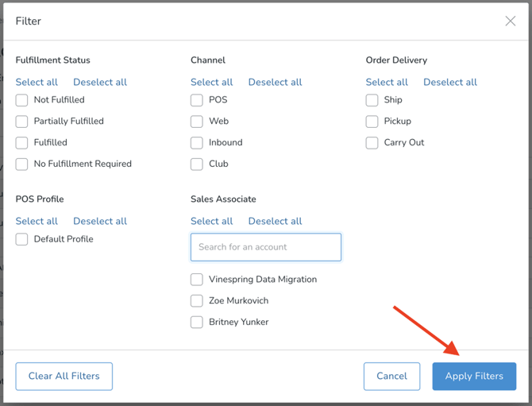Tick the Carry Out checkbox

click(x=372, y=143)
